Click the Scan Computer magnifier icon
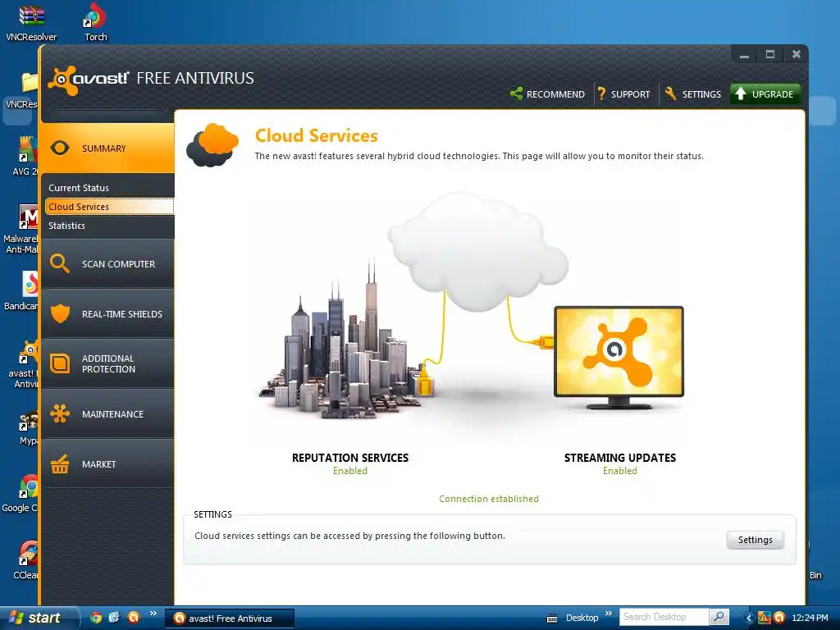 click(59, 263)
